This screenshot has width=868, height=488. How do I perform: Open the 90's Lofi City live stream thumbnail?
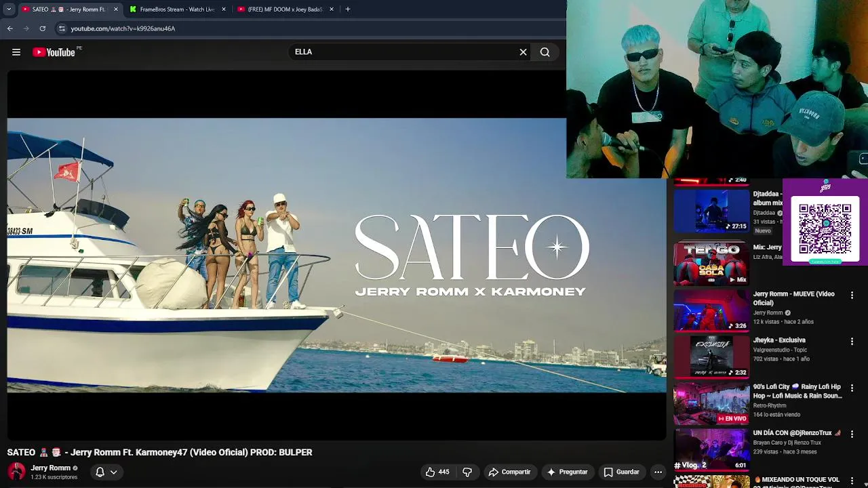[x=711, y=403]
